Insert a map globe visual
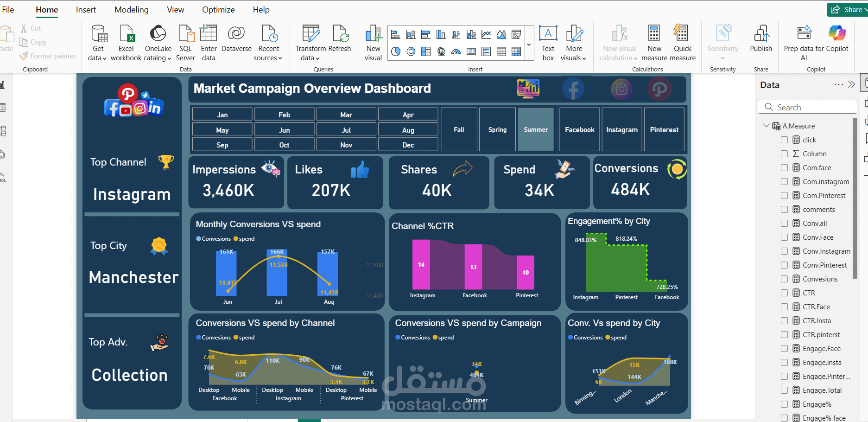 tap(441, 51)
